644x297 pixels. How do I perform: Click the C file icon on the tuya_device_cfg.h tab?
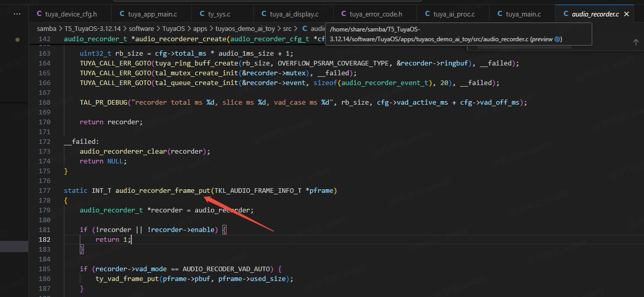tap(39, 14)
